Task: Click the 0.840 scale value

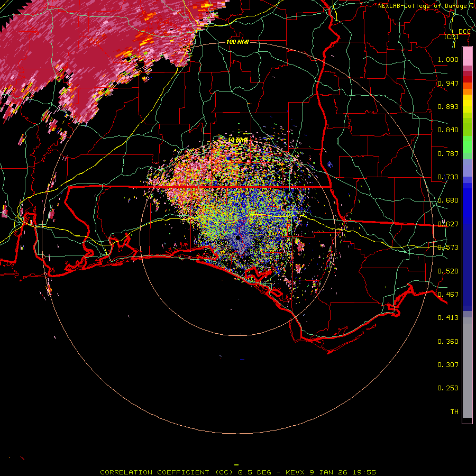Action: [x=448, y=130]
